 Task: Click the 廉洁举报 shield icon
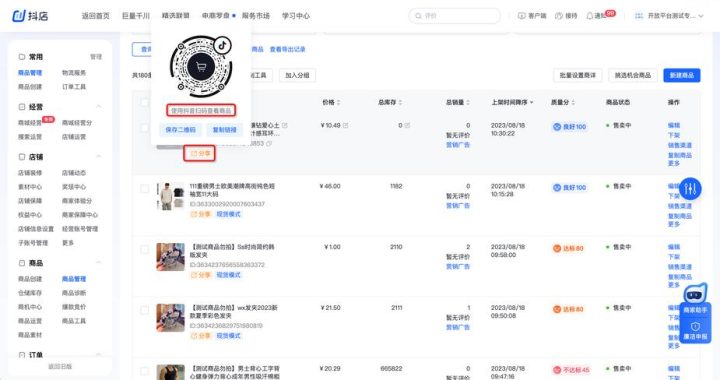695,326
